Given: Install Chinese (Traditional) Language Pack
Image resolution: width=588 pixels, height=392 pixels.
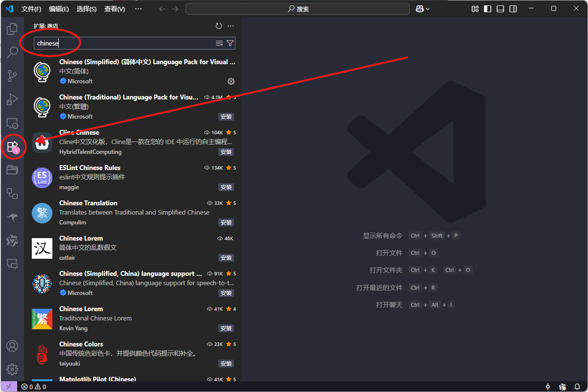Looking at the screenshot, I should [x=226, y=117].
